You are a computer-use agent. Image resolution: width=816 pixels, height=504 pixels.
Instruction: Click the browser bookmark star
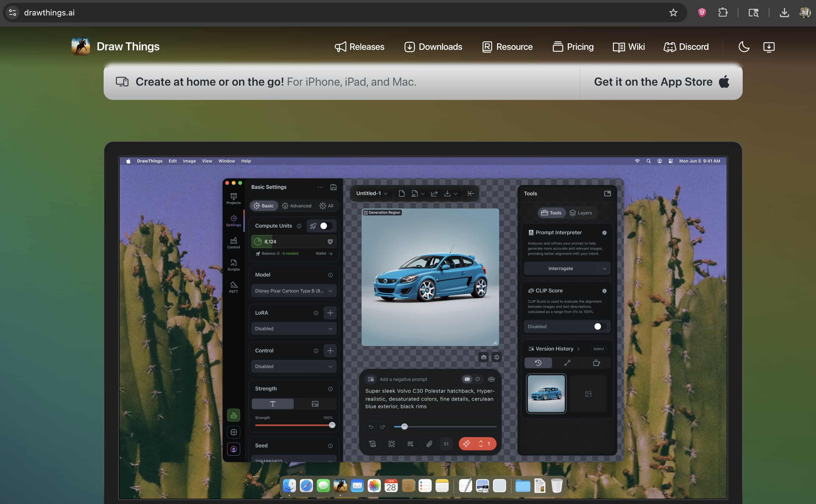point(673,13)
